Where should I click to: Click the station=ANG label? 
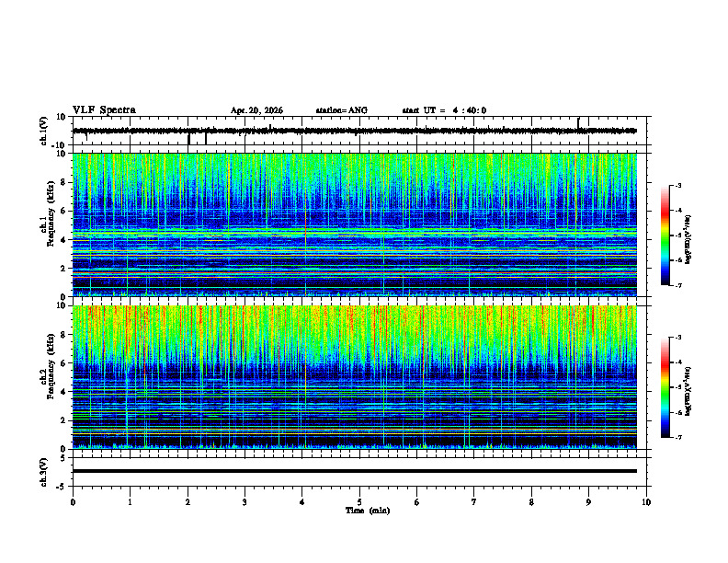pos(341,110)
